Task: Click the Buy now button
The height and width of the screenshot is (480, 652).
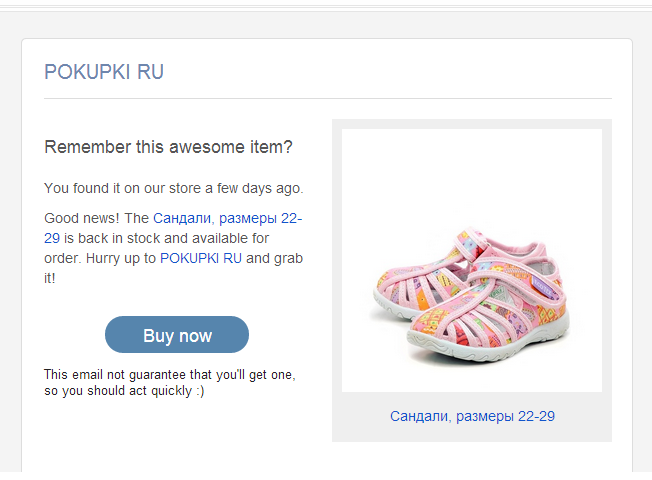Action: pos(177,334)
